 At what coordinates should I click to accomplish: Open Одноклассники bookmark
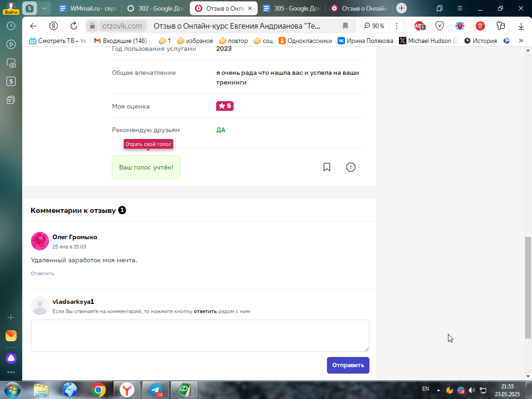(305, 41)
